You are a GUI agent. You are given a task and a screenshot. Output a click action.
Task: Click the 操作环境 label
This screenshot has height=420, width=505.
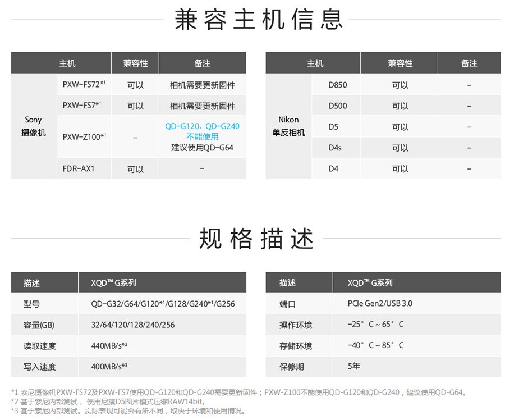tap(296, 325)
